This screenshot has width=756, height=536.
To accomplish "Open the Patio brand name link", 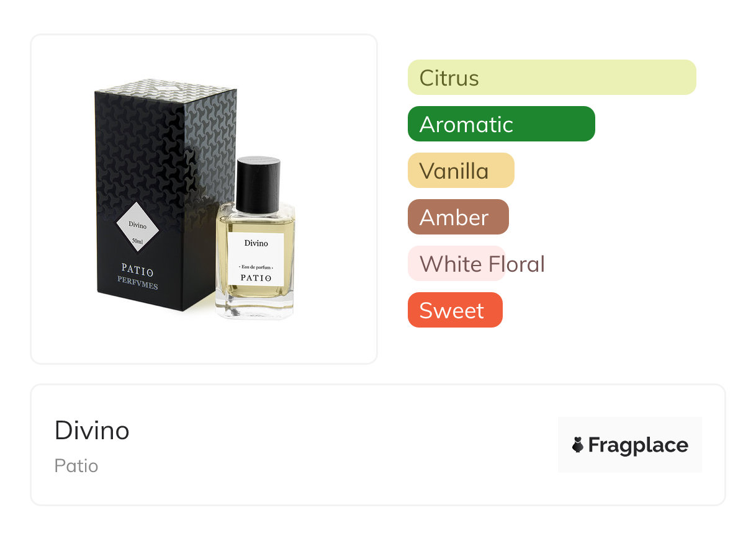I will click(x=76, y=466).
